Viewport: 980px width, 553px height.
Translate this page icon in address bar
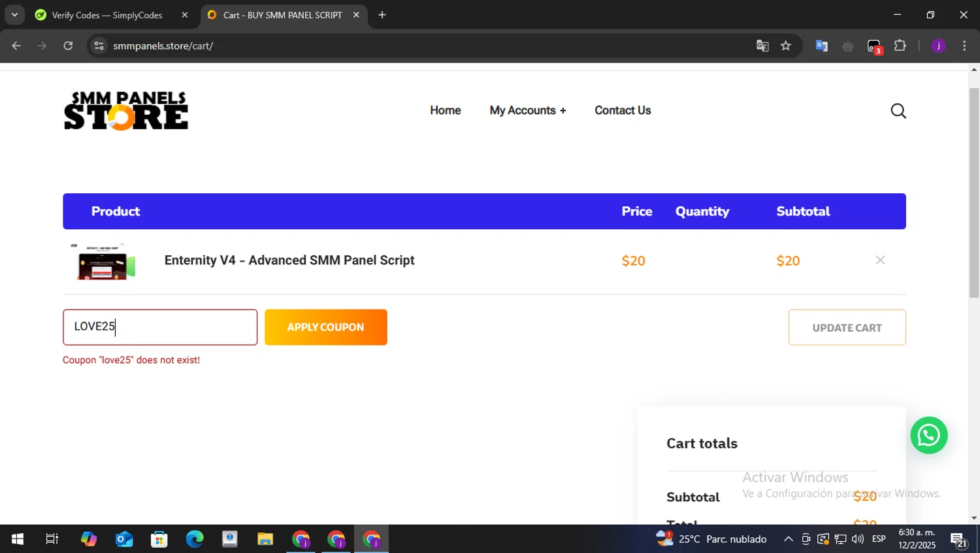tap(762, 46)
